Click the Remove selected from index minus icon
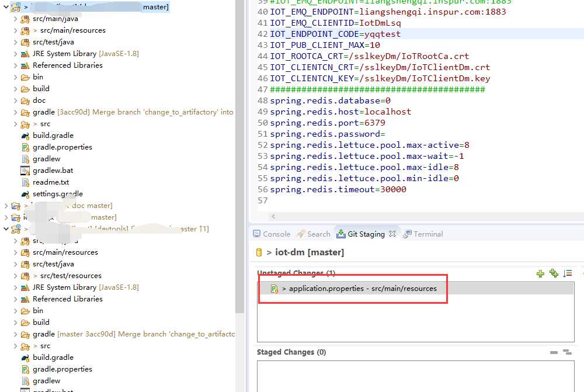The height and width of the screenshot is (392, 584). (554, 352)
